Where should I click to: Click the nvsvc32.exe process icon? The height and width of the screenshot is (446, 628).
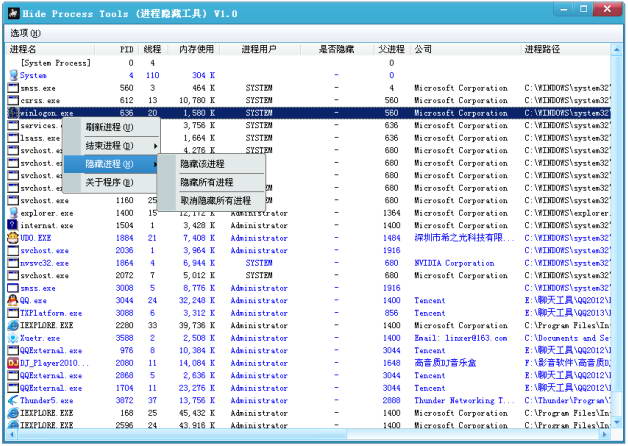pos(13,263)
